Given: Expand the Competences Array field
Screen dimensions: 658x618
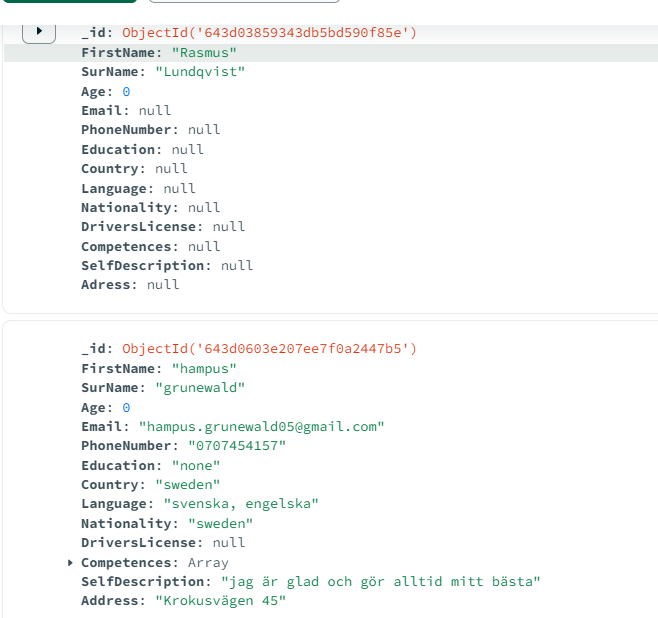Looking at the screenshot, I should point(70,563).
